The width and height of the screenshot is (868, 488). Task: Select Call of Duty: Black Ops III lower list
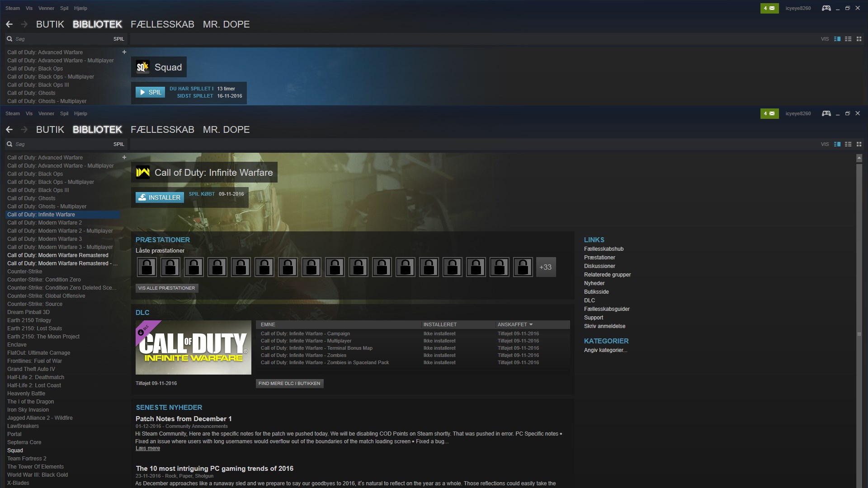tap(38, 190)
